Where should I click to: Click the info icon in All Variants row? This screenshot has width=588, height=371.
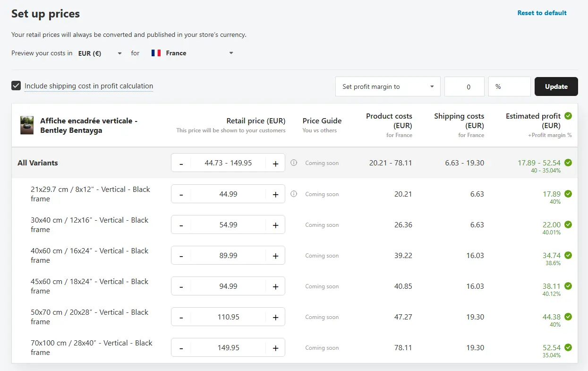[294, 163]
